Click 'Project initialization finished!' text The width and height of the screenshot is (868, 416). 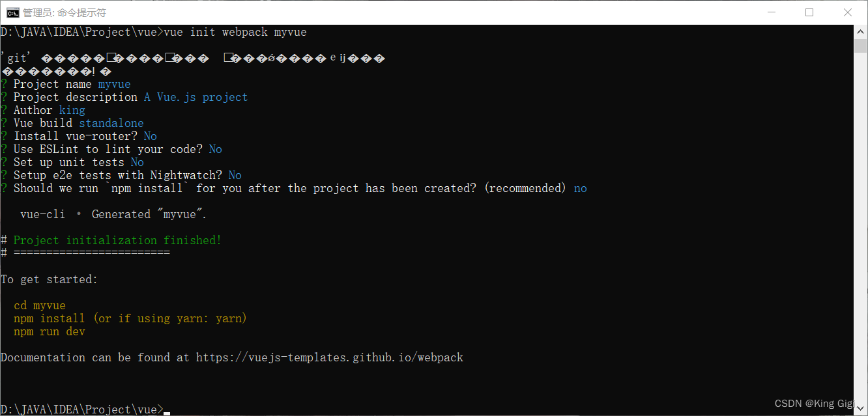[x=118, y=240]
